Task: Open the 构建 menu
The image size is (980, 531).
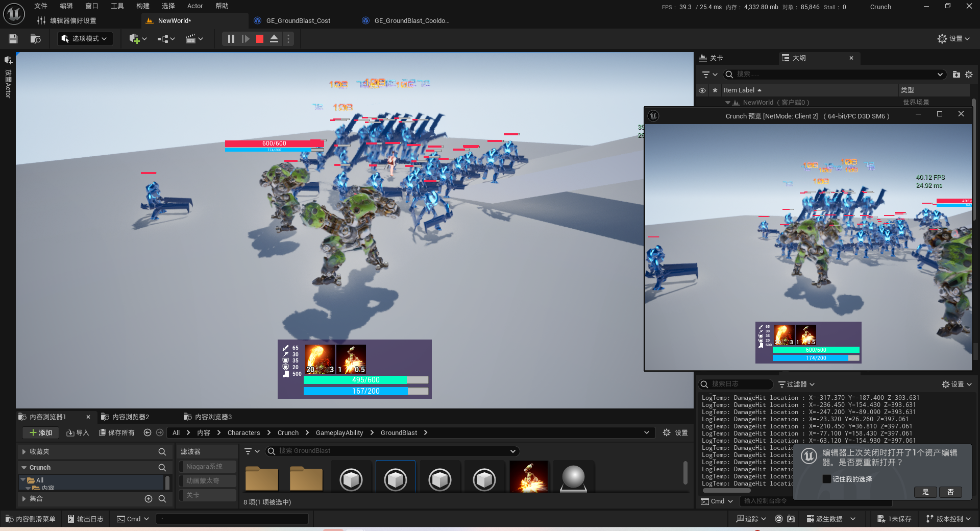Action: click(x=143, y=6)
